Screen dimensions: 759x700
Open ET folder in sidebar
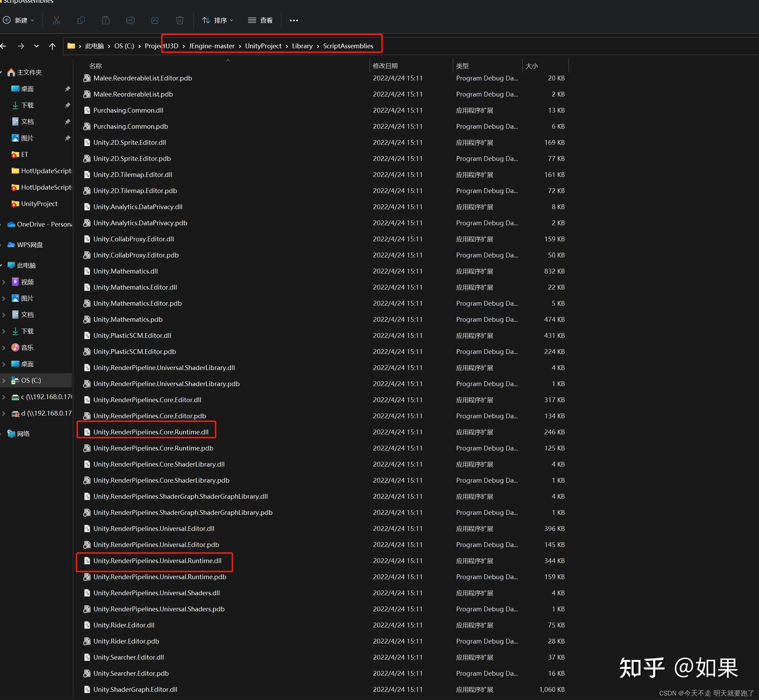click(x=20, y=154)
